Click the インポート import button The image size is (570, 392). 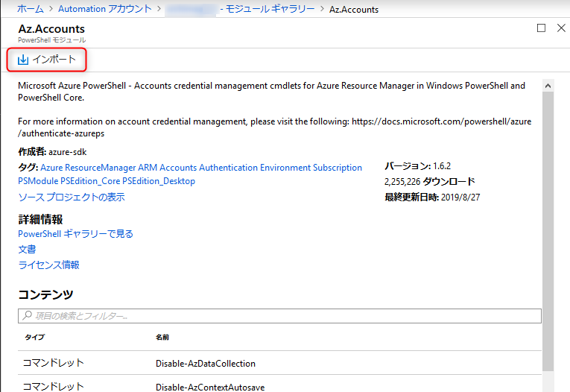tap(47, 60)
